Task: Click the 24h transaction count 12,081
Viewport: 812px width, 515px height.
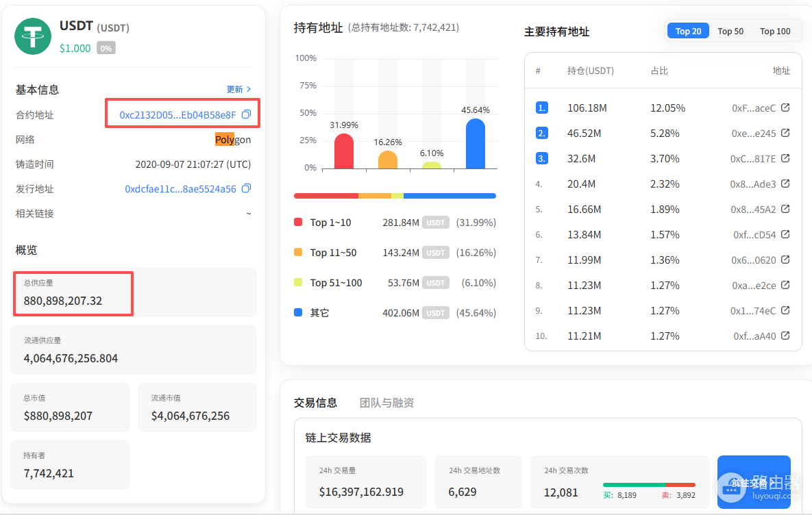Action: [561, 492]
